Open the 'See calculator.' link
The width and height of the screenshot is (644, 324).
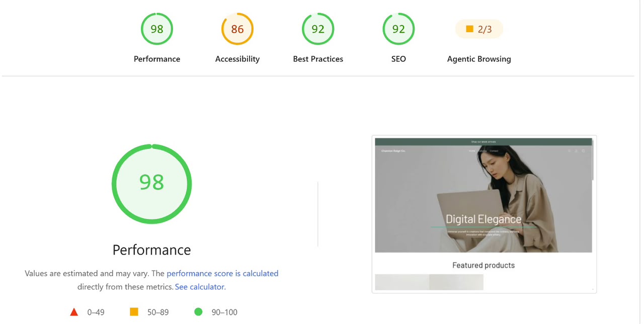(x=200, y=287)
